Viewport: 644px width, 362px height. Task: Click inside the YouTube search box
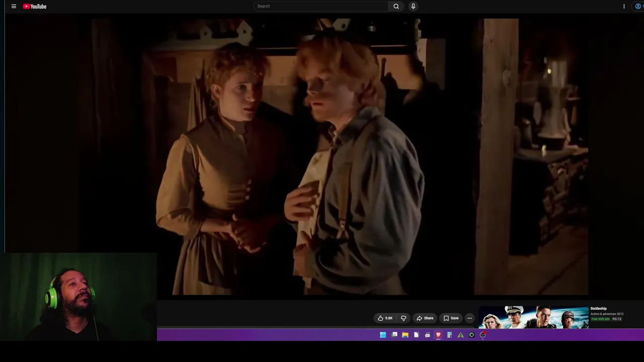click(320, 6)
